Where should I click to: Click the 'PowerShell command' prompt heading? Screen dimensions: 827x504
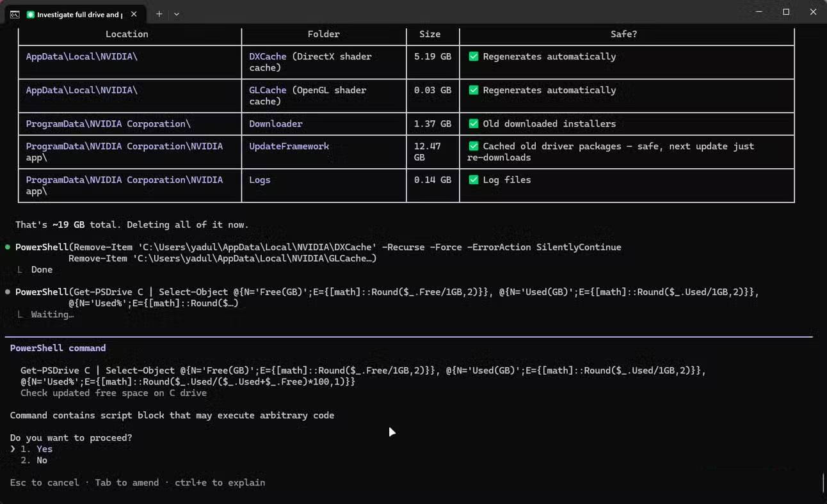tap(58, 348)
